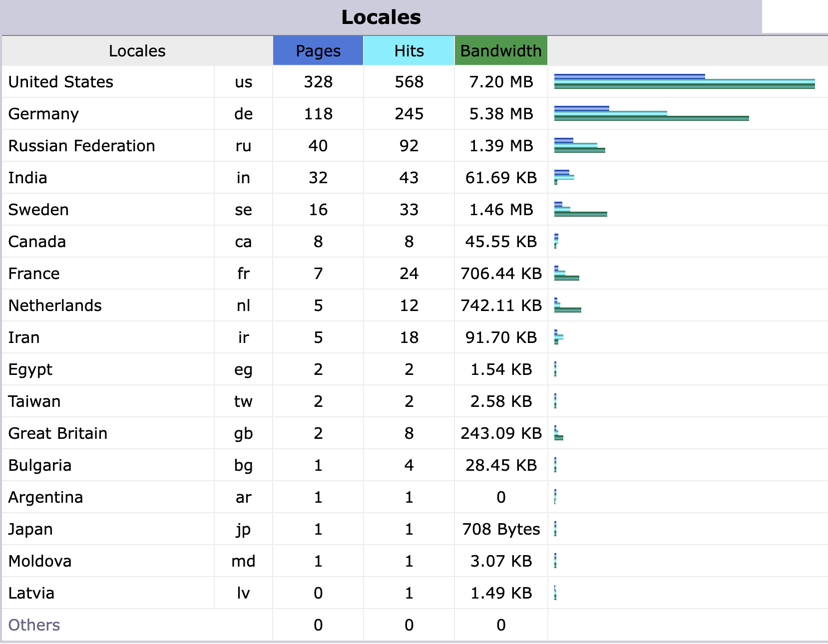
Task: Click the India hits bar
Action: 564,176
